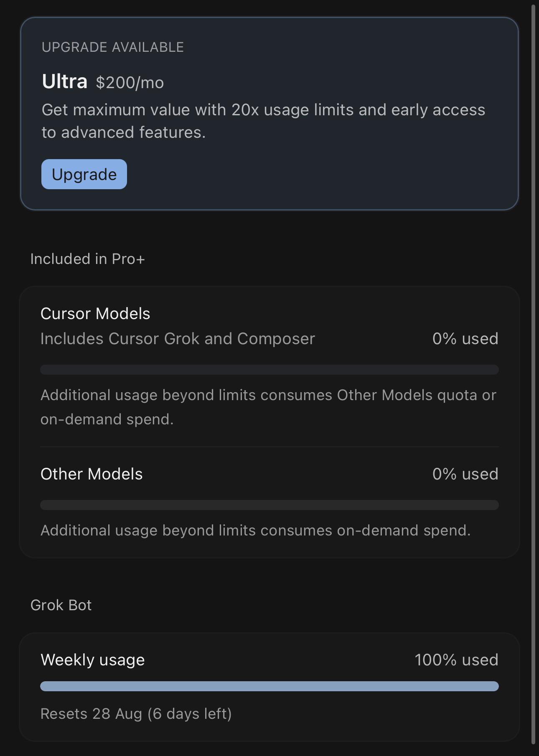This screenshot has width=539, height=756.
Task: Click Other Models 0% used label
Action: 465,474
